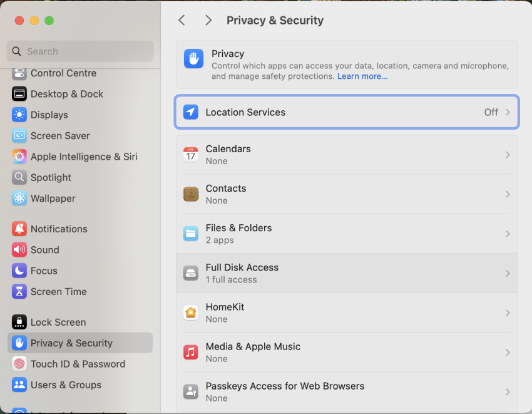Screen dimensions: 532x414
Task: Click the Passkeys Access icon
Action: [191, 391]
